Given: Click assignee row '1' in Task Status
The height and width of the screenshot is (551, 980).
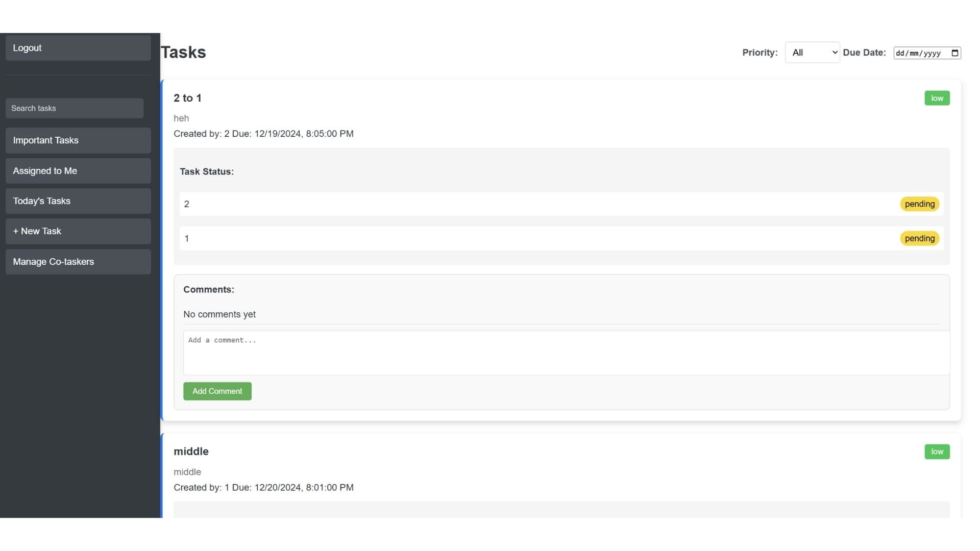Looking at the screenshot, I should pos(561,238).
